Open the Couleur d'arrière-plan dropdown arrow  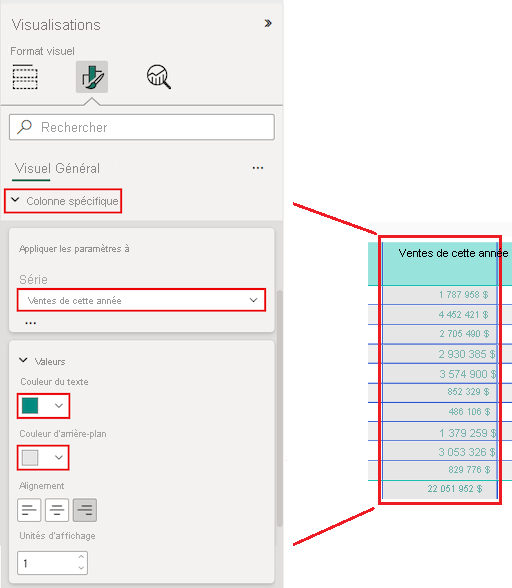coord(59,458)
